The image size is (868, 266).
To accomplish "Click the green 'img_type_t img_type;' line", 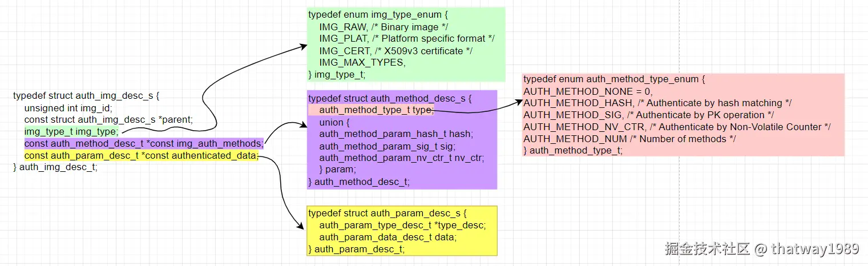I will 71,132.
